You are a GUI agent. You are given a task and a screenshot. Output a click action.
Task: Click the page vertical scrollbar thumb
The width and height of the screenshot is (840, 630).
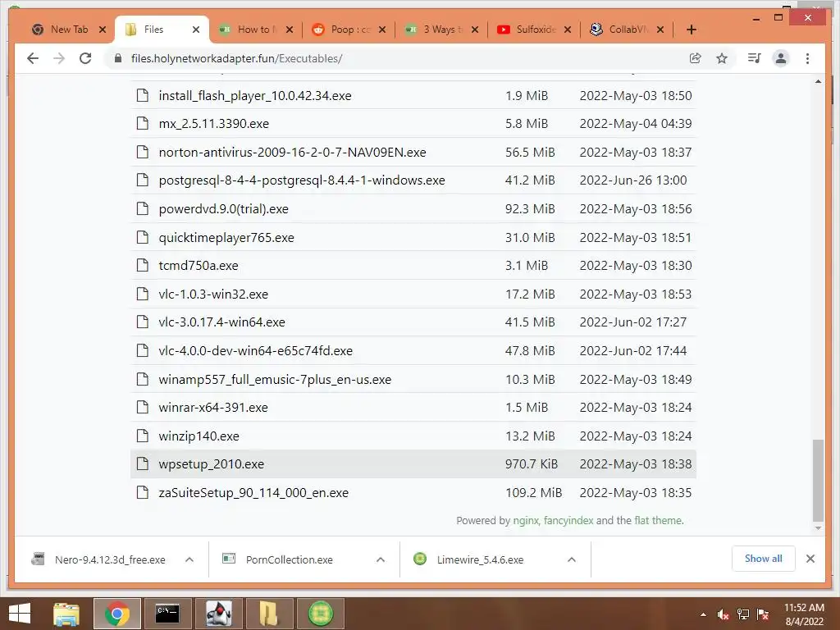tap(818, 480)
